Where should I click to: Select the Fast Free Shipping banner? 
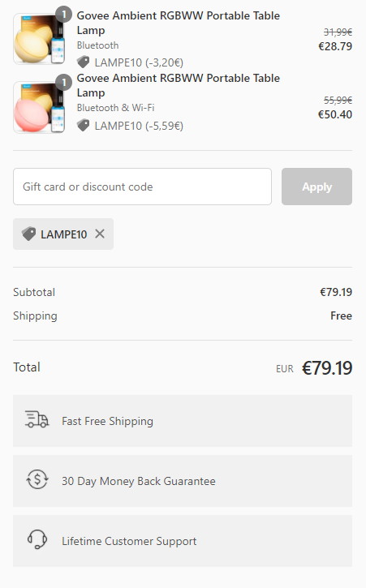[183, 421]
